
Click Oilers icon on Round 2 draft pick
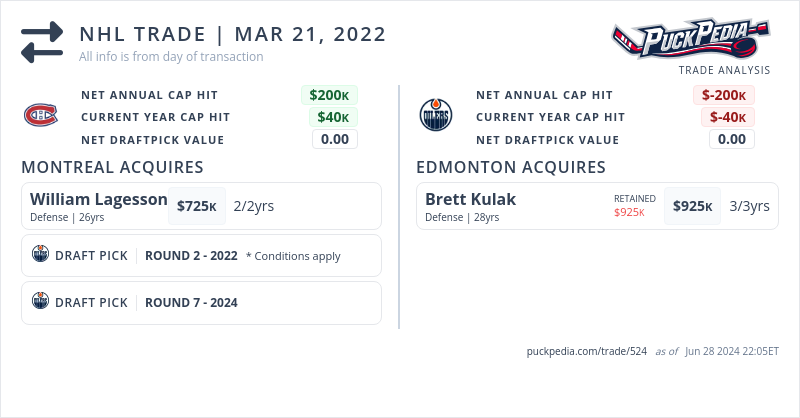click(x=41, y=254)
